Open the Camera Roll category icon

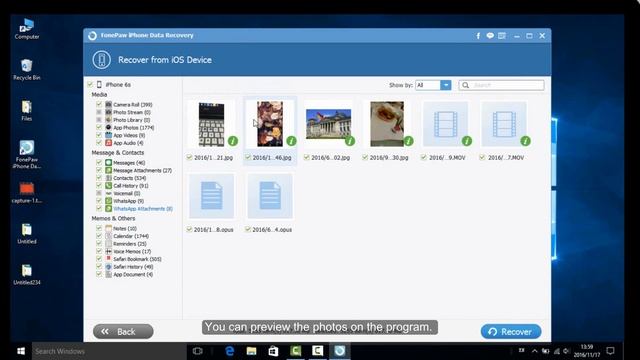coord(109,104)
